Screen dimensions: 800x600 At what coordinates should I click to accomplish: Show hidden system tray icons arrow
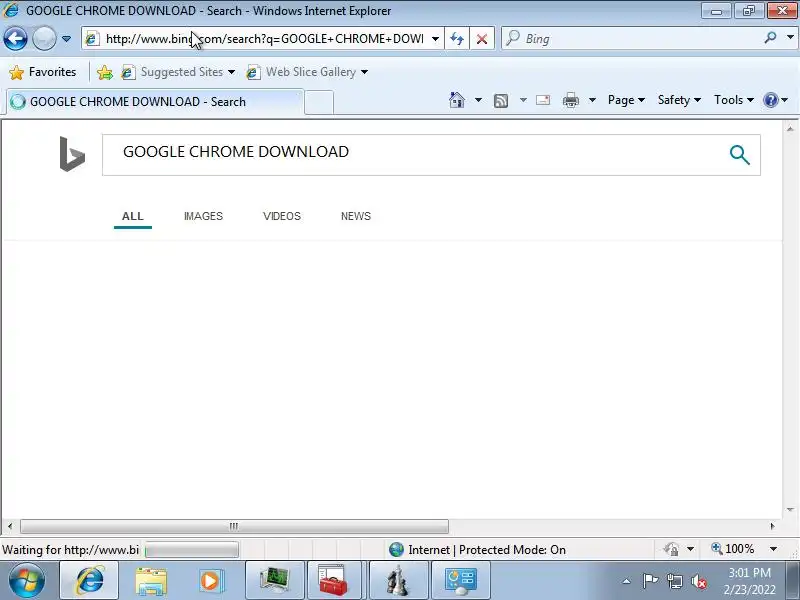point(627,581)
